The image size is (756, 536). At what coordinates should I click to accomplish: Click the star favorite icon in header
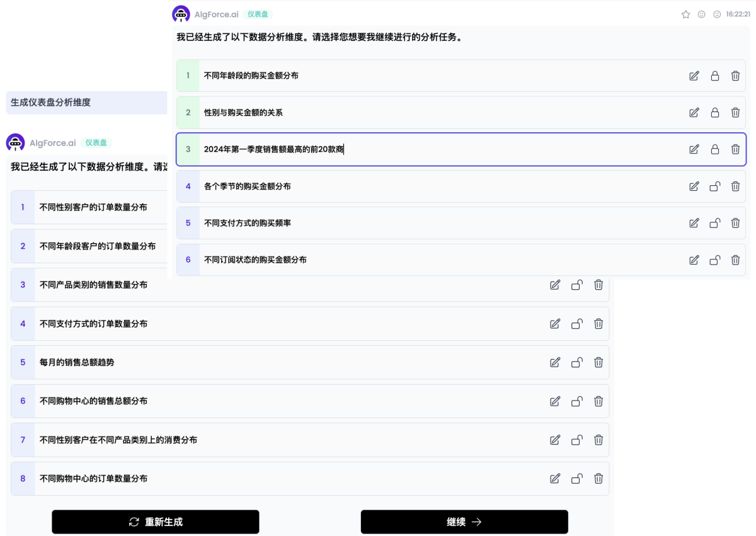[x=685, y=14]
